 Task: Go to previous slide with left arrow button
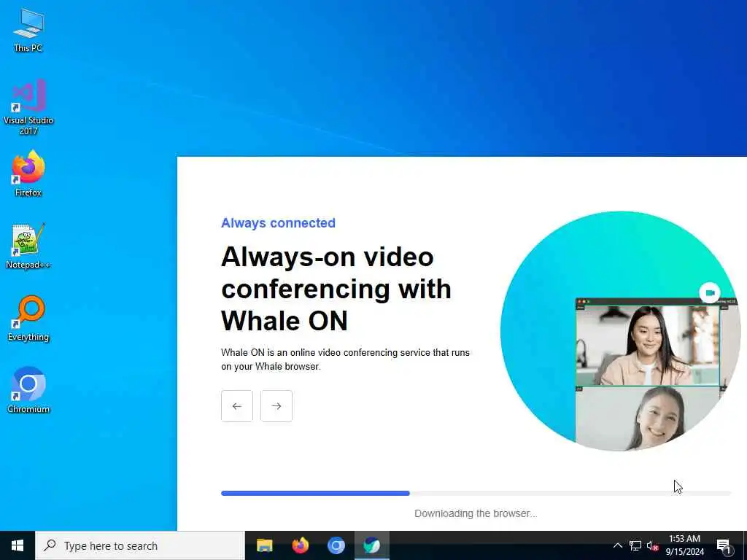[237, 406]
